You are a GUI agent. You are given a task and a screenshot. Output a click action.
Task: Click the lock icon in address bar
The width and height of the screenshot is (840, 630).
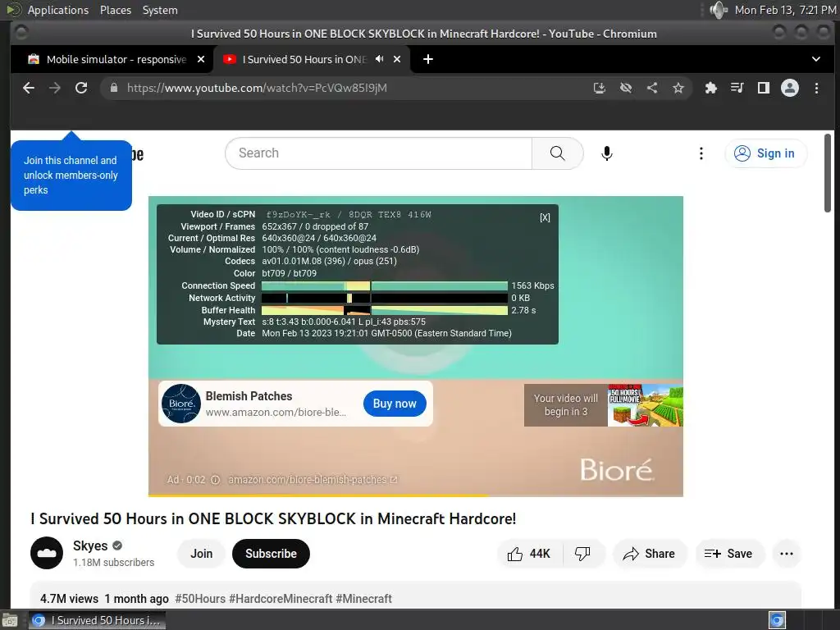point(113,88)
